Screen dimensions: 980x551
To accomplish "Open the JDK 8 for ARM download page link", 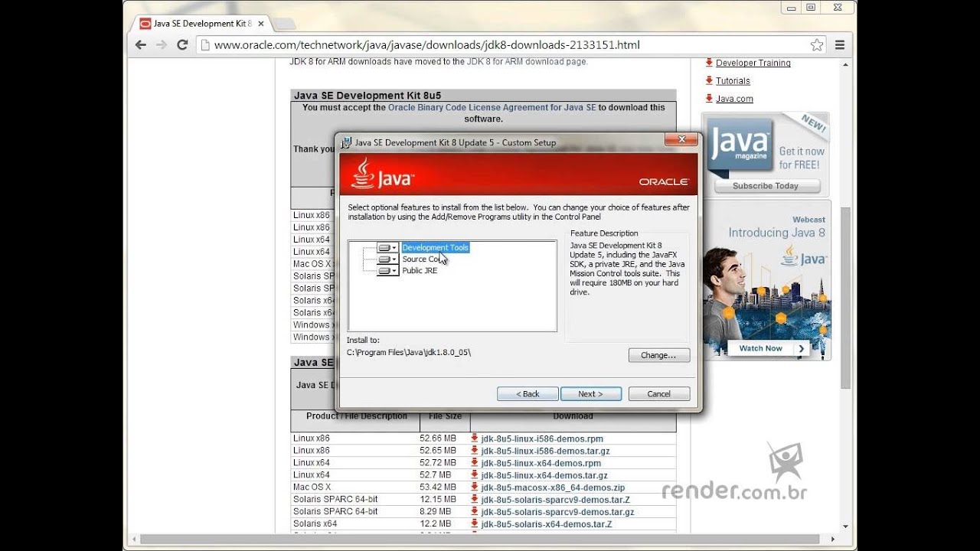I will tap(528, 62).
